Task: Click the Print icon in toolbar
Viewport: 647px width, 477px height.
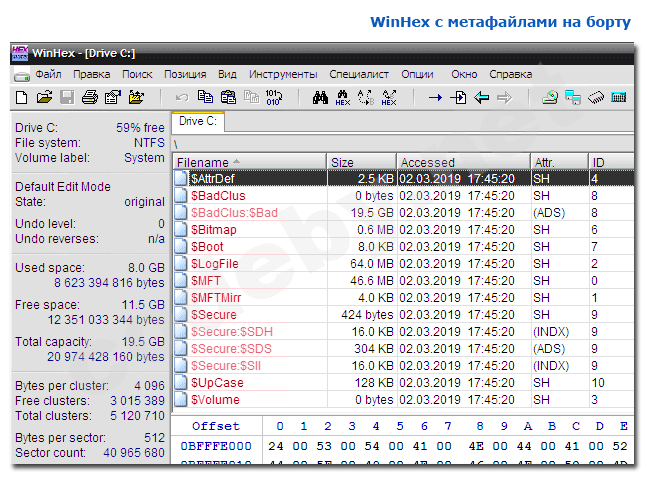Action: (x=90, y=97)
